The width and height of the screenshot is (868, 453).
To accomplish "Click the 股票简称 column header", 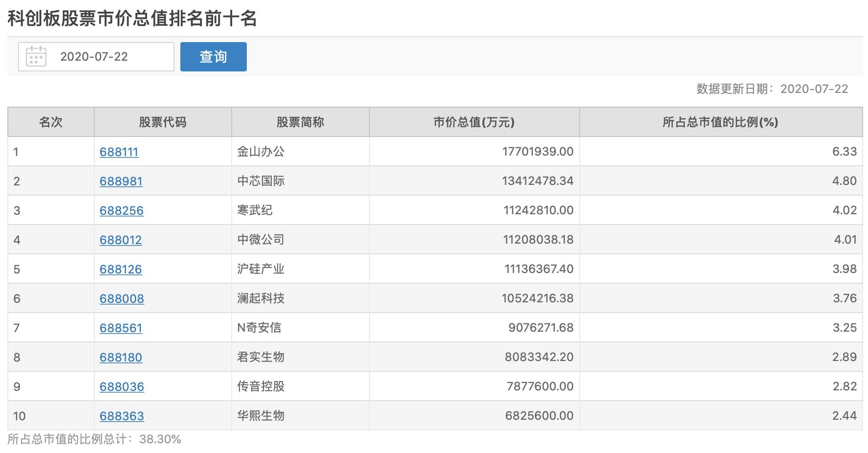I will coord(300,122).
